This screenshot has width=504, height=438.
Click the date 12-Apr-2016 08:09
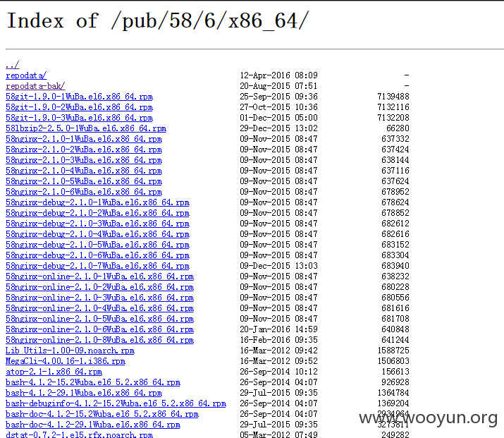pyautogui.click(x=278, y=75)
